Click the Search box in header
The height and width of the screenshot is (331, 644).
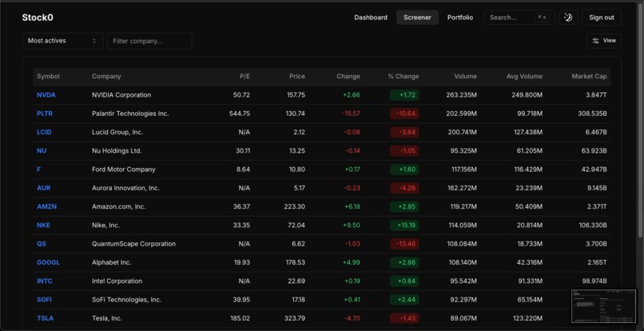519,18
